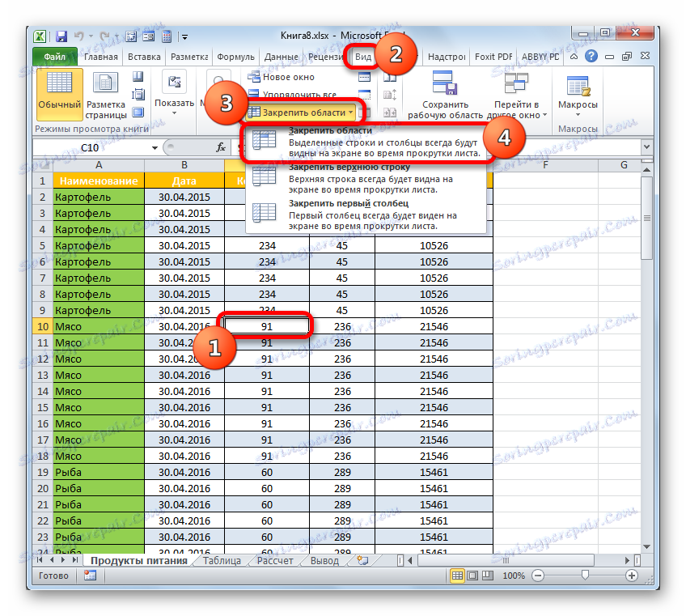The width and height of the screenshot is (686, 616).
Task: Click cell A10 containing Мясо
Action: click(x=99, y=326)
